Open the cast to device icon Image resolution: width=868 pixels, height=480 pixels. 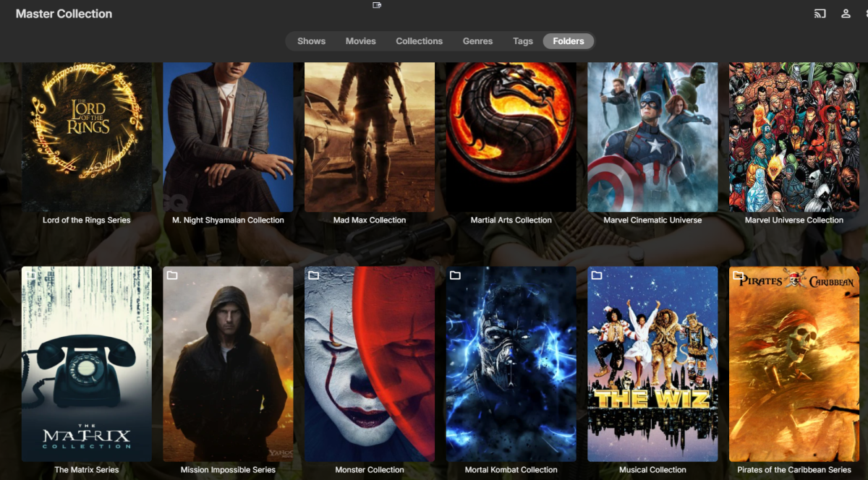(x=820, y=14)
